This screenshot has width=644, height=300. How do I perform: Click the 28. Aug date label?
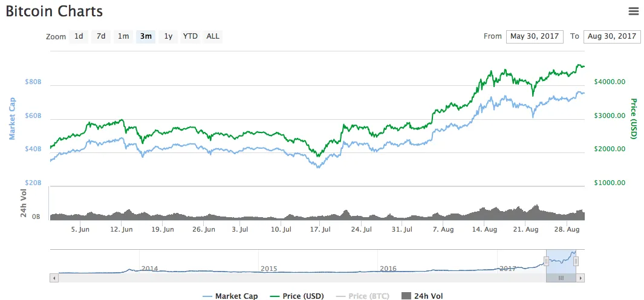568,230
